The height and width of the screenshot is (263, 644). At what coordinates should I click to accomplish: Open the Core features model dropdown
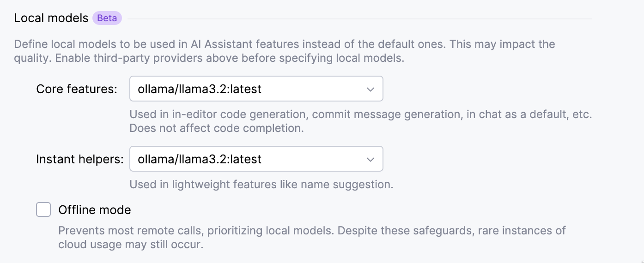point(256,89)
